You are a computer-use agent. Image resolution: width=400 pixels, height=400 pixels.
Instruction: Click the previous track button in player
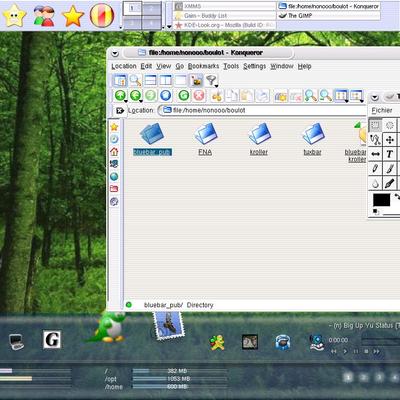(334, 351)
